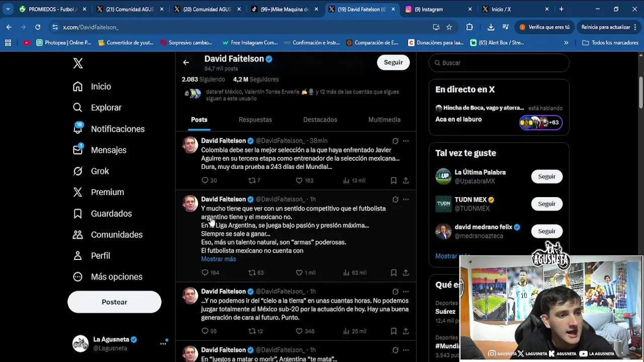This screenshot has height=362, width=644.
Task: Bookmark the México sub-20 post
Action: pyautogui.click(x=393, y=331)
